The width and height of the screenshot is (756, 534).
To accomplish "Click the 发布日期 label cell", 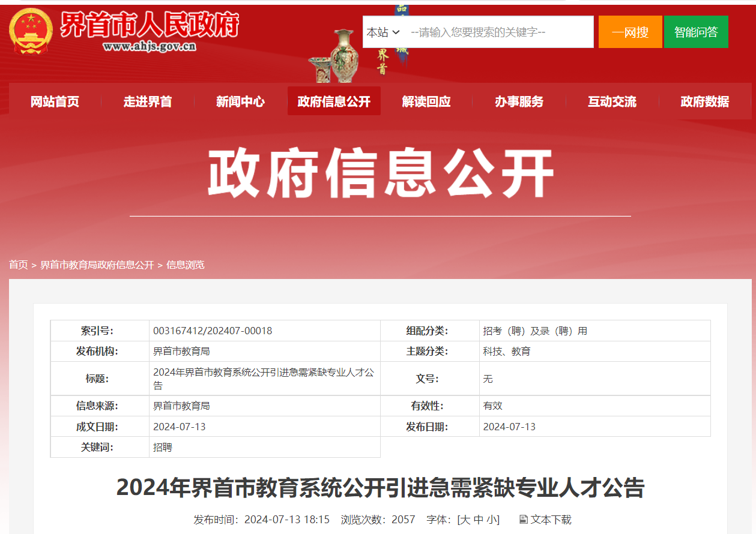I will point(430,427).
